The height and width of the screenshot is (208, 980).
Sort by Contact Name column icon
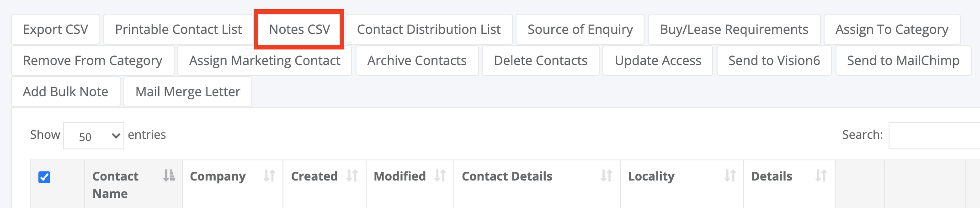point(169,175)
